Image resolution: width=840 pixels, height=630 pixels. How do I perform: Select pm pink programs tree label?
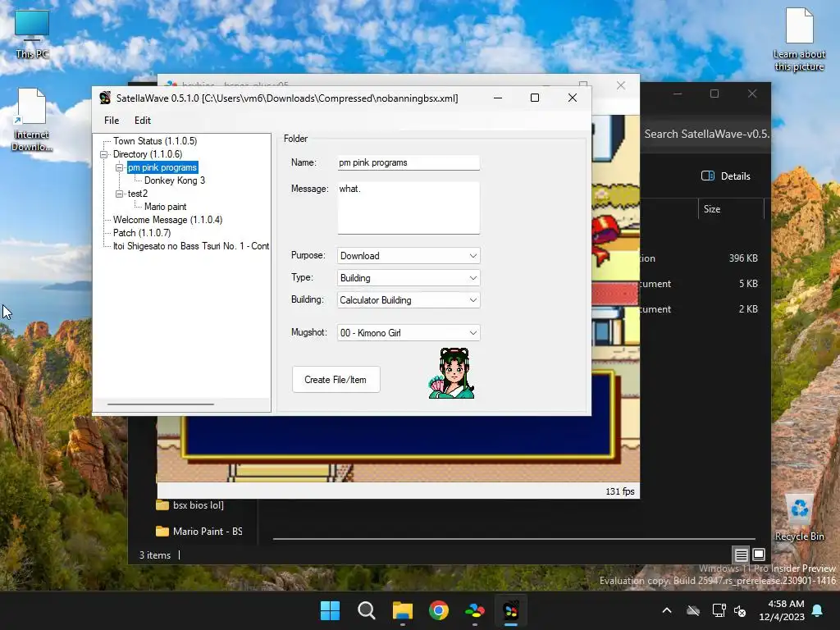tap(162, 167)
